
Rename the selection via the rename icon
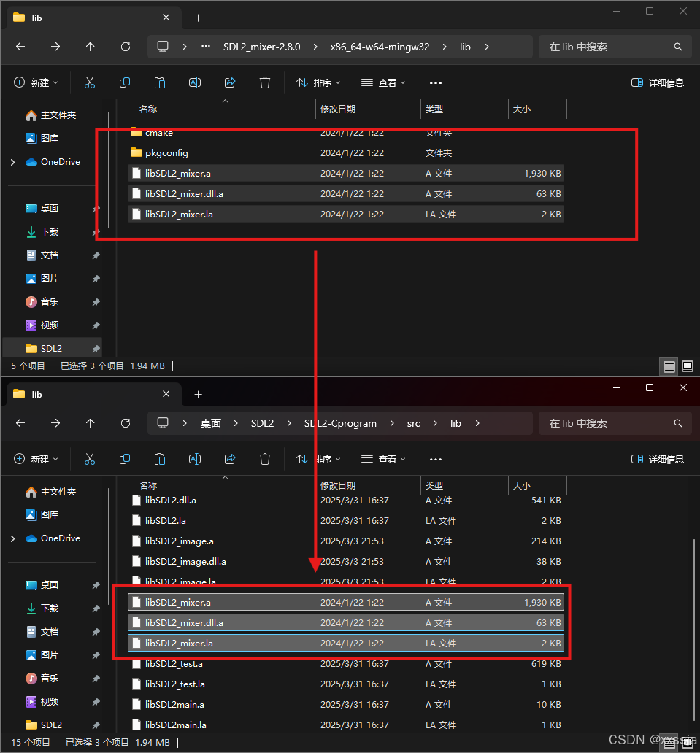[195, 82]
